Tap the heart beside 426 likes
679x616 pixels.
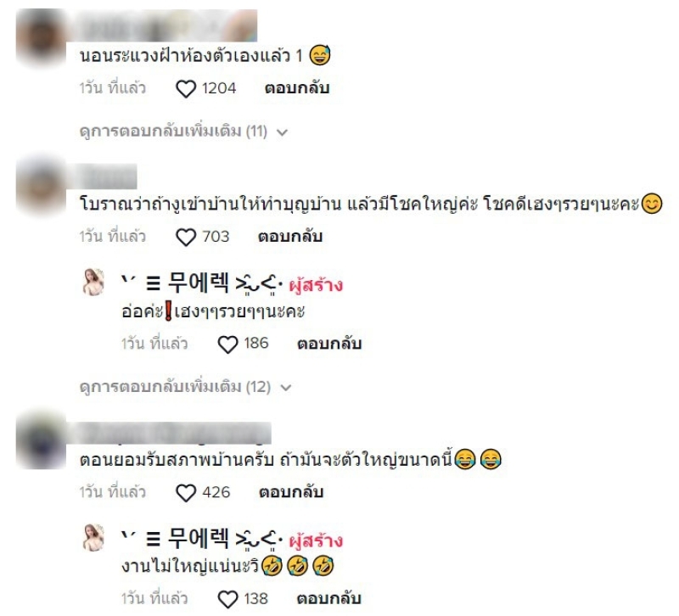pos(186,493)
